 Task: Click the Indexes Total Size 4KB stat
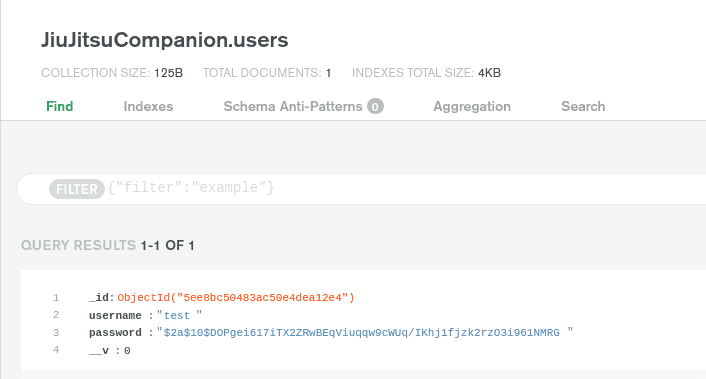tap(426, 73)
